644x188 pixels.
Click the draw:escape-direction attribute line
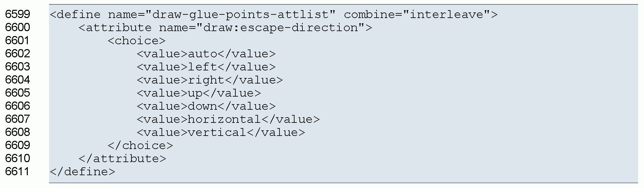coord(225,28)
